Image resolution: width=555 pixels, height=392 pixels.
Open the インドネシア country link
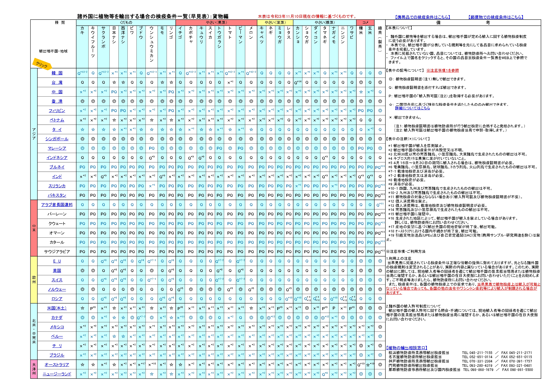click(57, 158)
